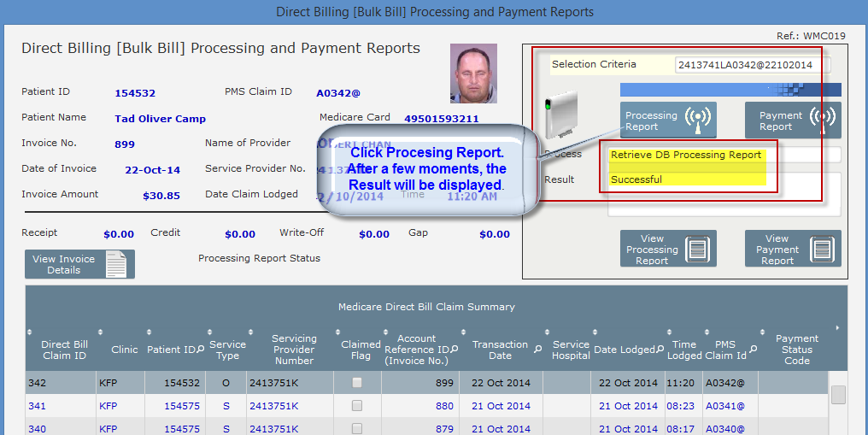This screenshot has height=435, width=868.
Task: Click the Payment Report button
Action: click(793, 121)
